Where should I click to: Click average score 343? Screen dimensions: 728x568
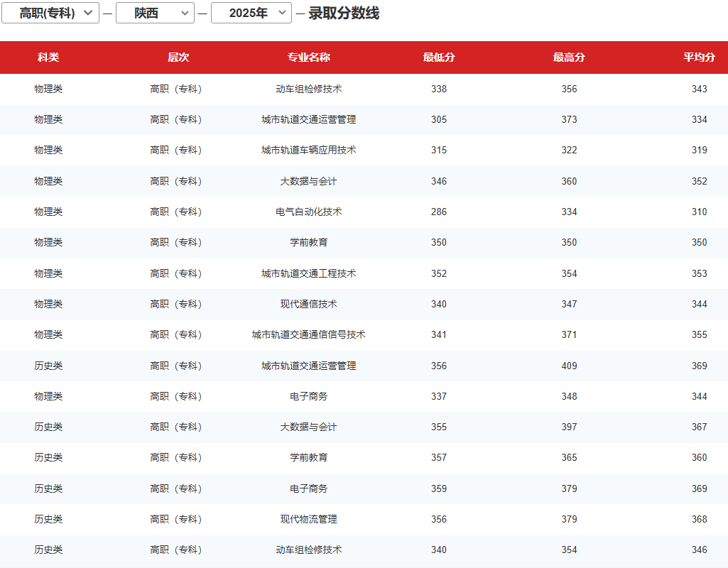(699, 89)
